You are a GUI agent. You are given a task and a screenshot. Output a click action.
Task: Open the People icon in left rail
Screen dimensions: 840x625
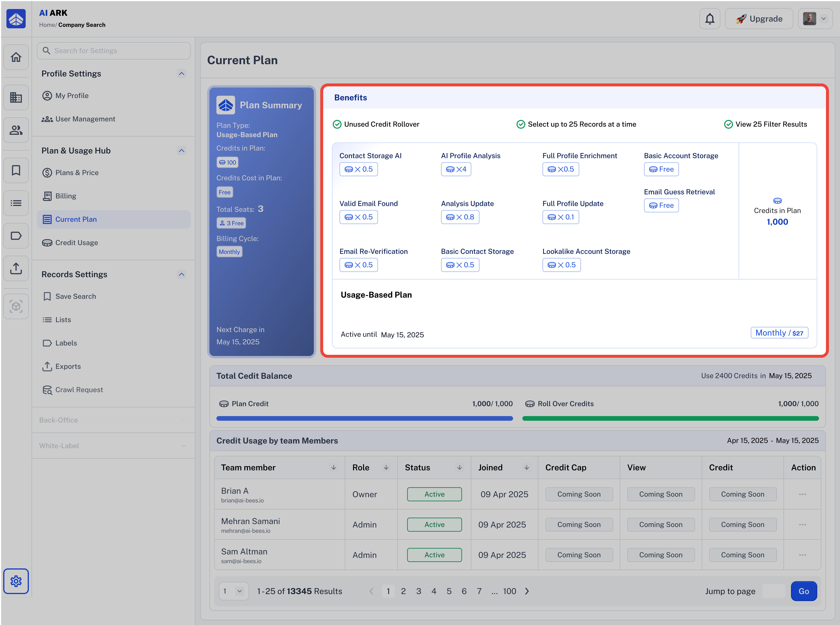[x=16, y=130]
